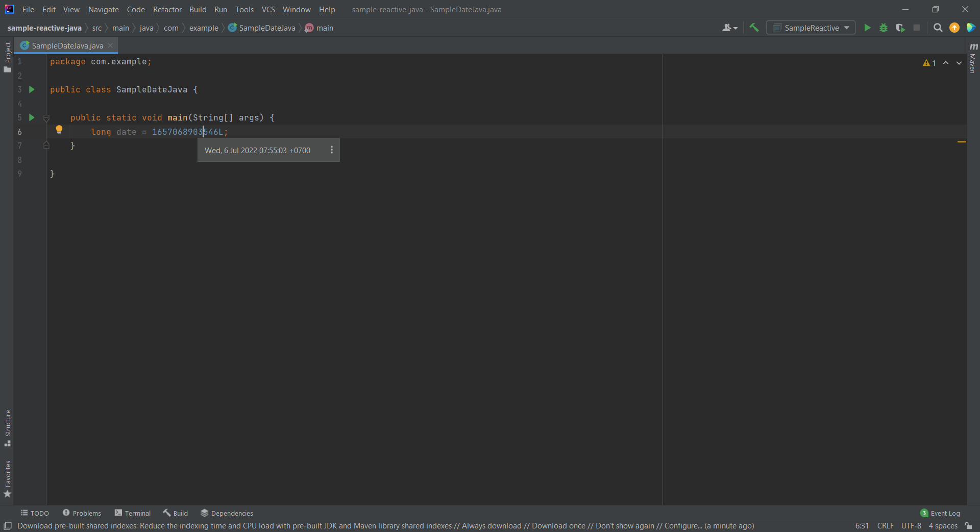Select the SampleDateJava.java editor tab
Image resolution: width=980 pixels, height=532 pixels.
(67, 45)
